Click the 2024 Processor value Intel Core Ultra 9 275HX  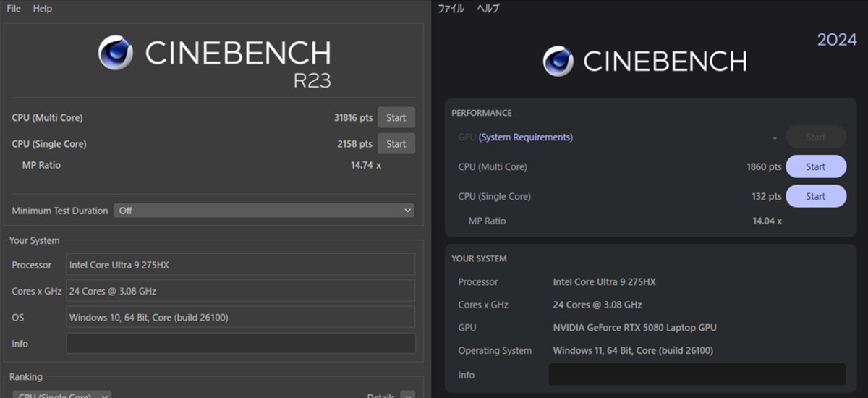tap(604, 281)
